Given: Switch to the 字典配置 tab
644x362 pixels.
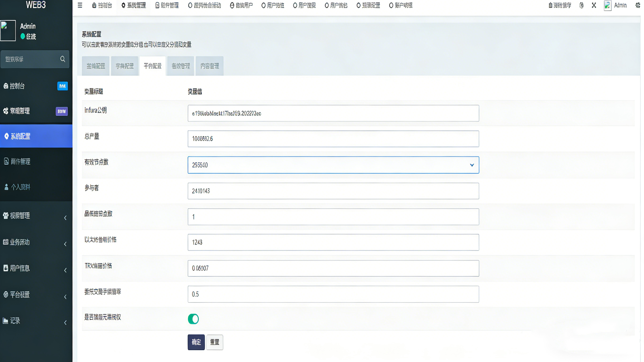Looking at the screenshot, I should (x=125, y=66).
